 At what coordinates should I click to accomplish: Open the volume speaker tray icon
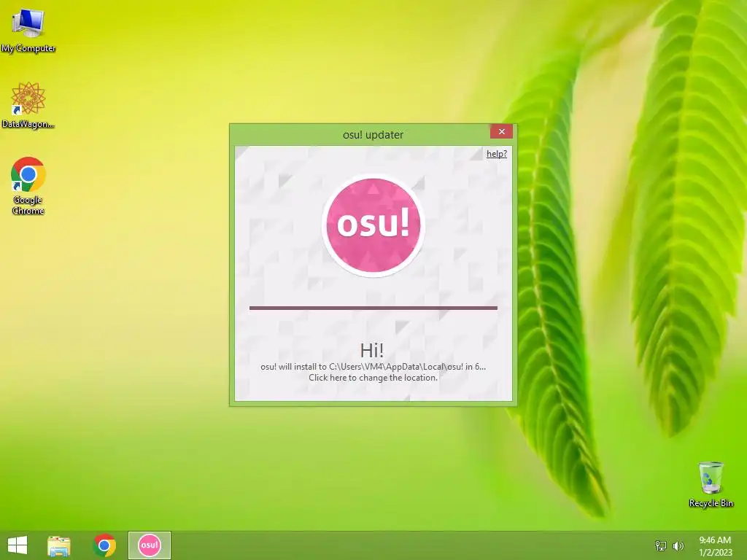[678, 545]
